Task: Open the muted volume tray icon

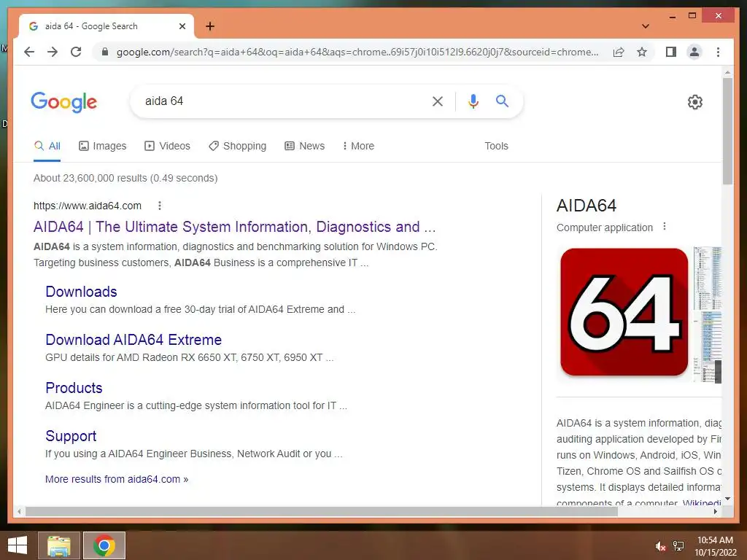Action: tap(660, 546)
